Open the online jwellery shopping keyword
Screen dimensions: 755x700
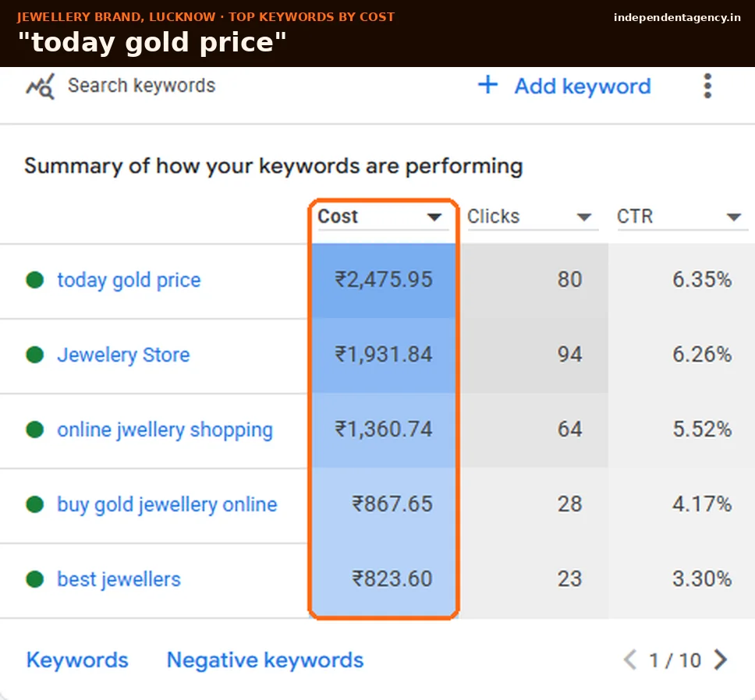[165, 430]
